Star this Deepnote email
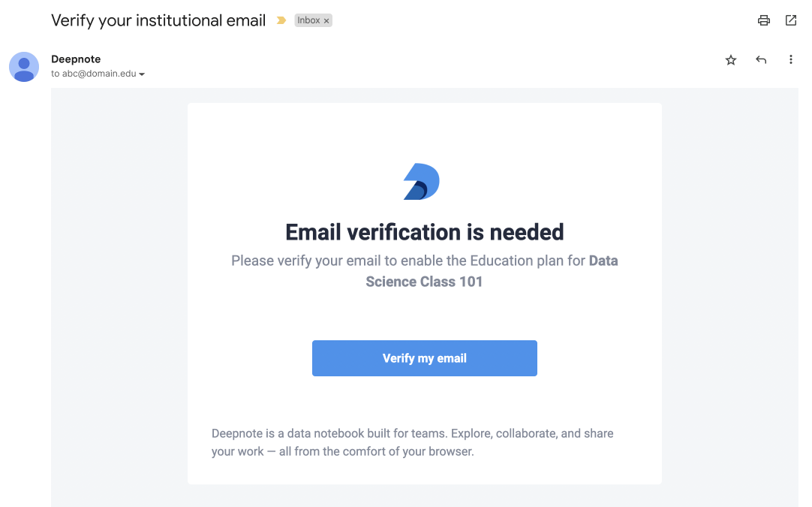 coord(731,60)
